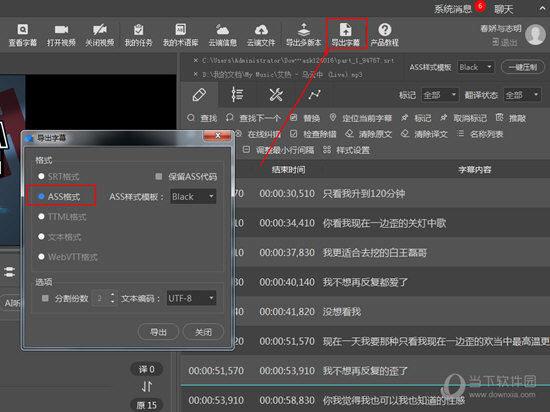Increase the 分割份数 stepper value

[112, 295]
